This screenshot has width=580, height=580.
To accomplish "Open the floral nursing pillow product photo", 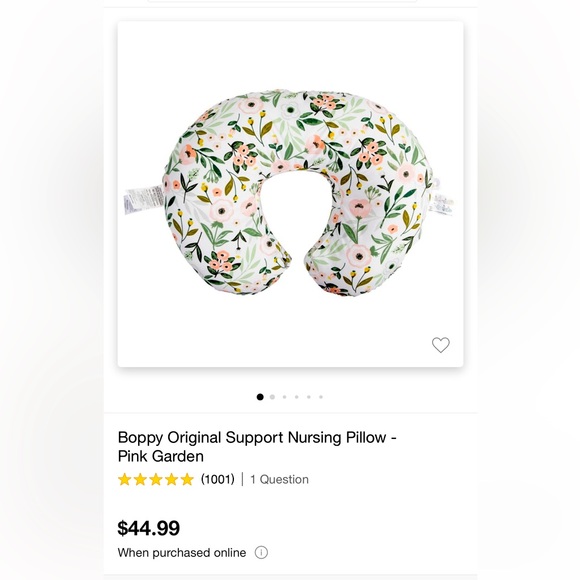I will (290, 194).
